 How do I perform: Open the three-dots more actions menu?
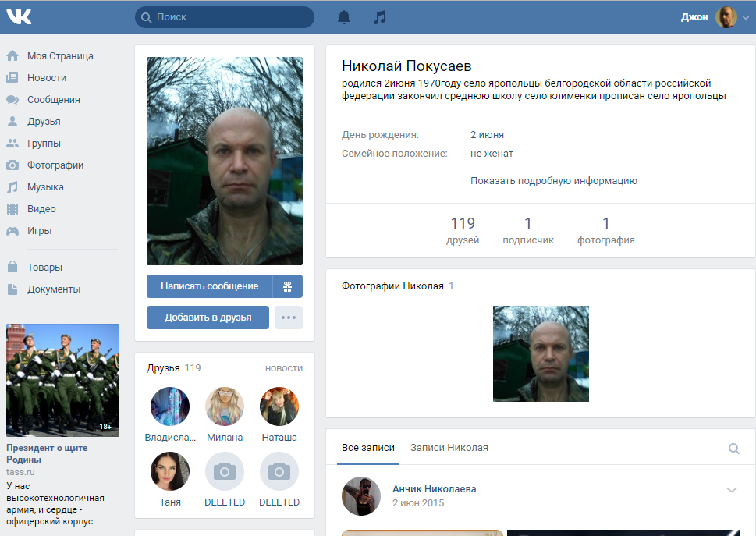pyautogui.click(x=289, y=318)
